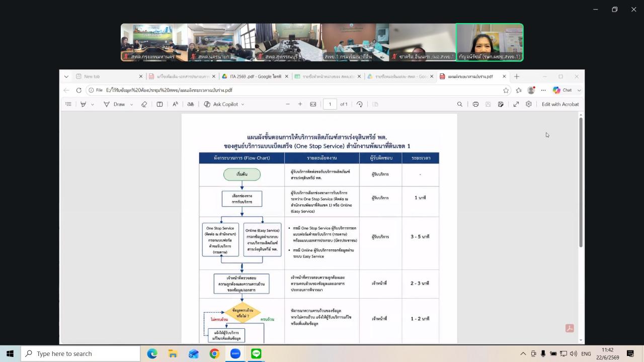Print the PDF document
644x362 pixels.
tap(475, 104)
